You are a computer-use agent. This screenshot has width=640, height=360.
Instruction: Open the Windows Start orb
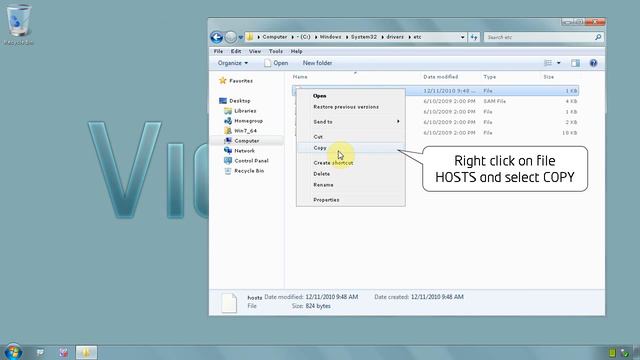point(12,352)
